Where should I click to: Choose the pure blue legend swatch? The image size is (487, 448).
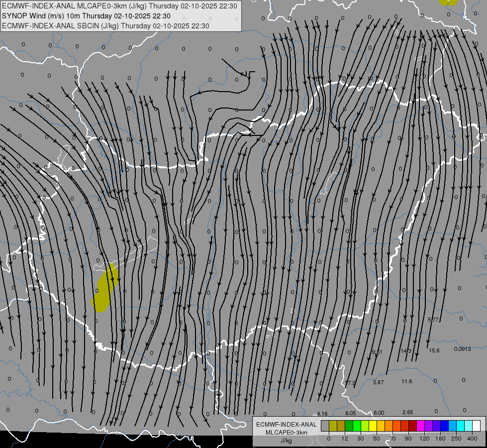[x=444, y=426]
